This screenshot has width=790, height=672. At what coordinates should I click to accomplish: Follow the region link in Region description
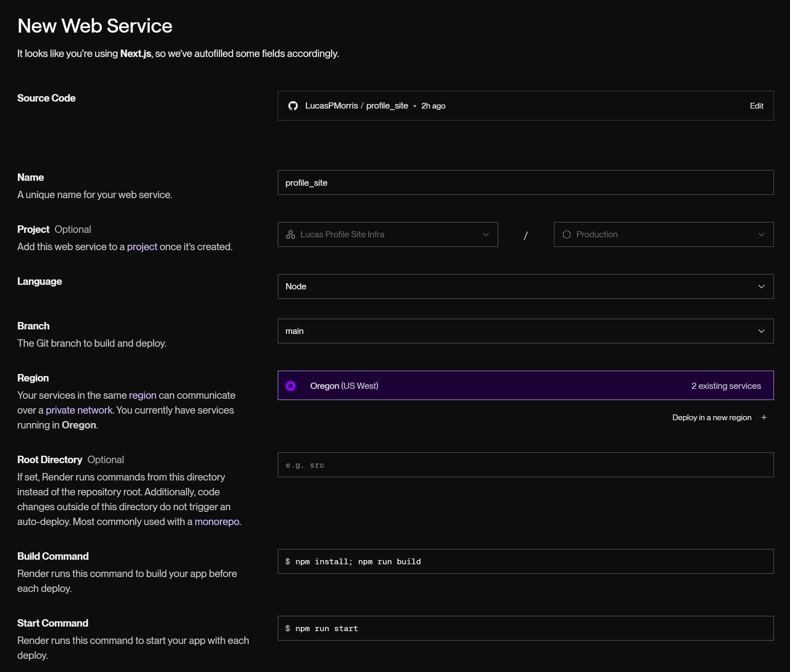coord(142,395)
